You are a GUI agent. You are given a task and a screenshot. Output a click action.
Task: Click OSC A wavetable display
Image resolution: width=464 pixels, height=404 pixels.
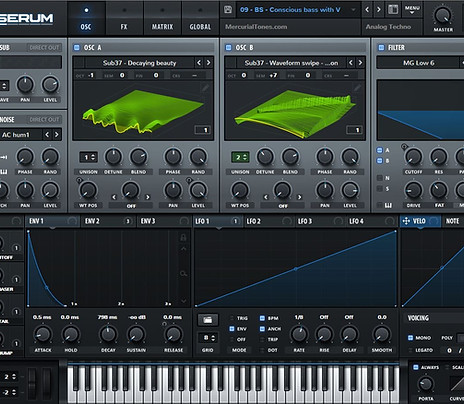[143, 110]
